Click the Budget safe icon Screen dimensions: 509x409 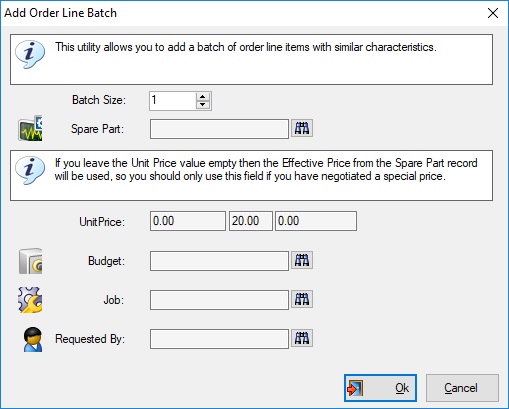click(x=30, y=261)
